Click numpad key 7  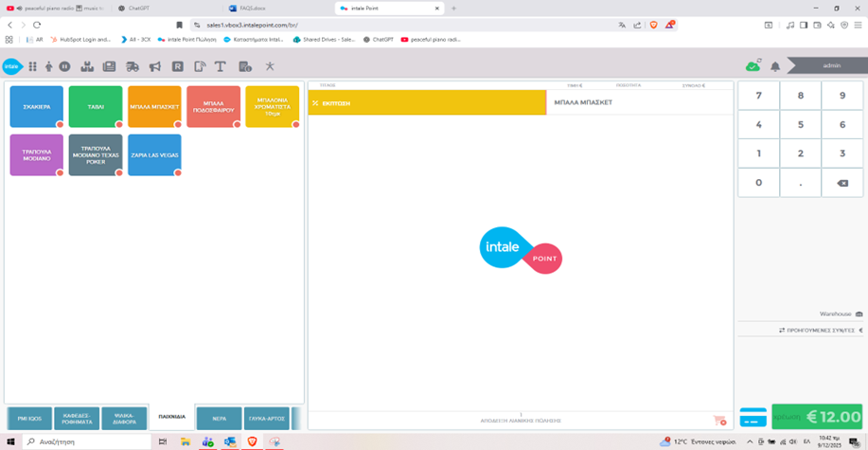point(758,96)
